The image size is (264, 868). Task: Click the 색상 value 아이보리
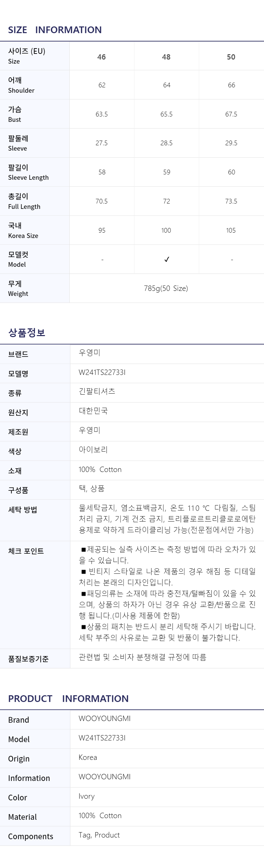(93, 450)
